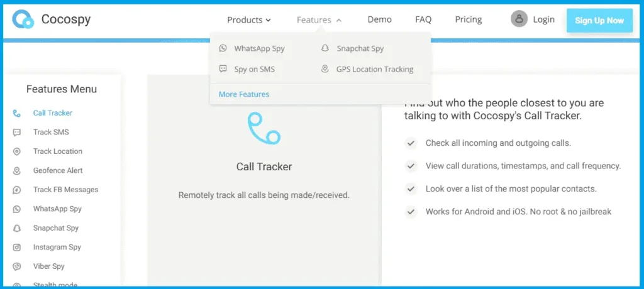
Task: Click the phone icon beside Call Tracker sidebar
Action: coord(17,113)
